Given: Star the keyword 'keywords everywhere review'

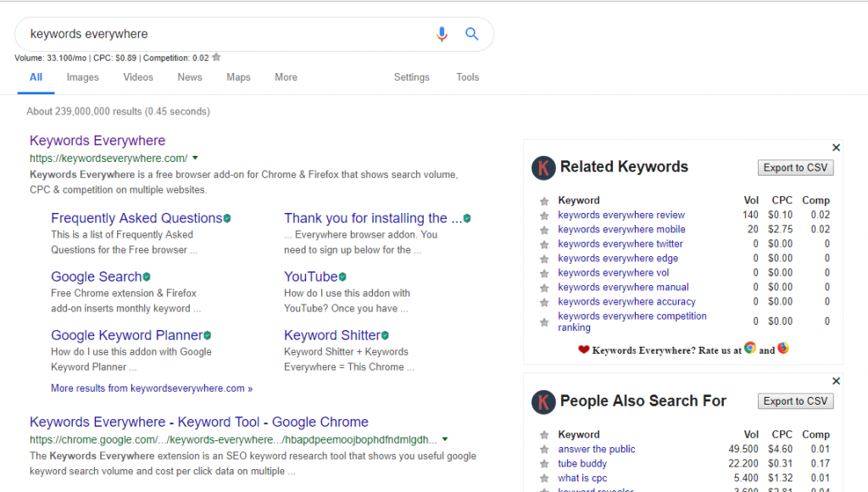Looking at the screenshot, I should click(543, 215).
